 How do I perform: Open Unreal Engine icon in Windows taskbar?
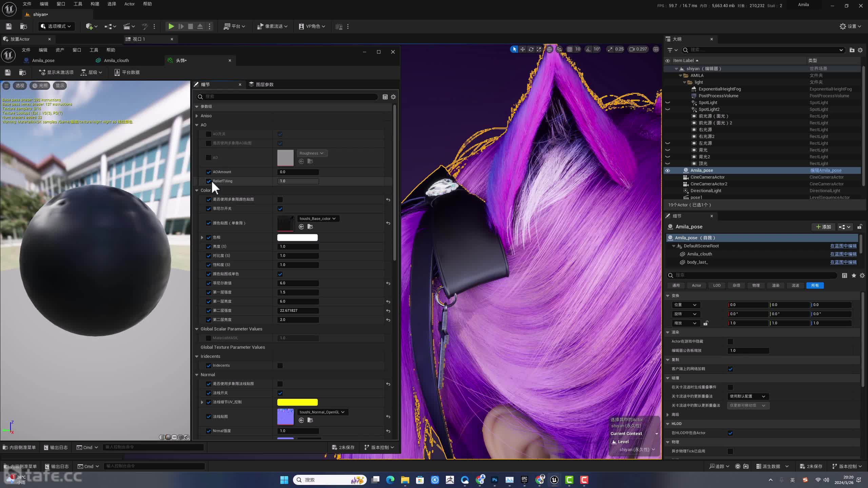[554, 480]
